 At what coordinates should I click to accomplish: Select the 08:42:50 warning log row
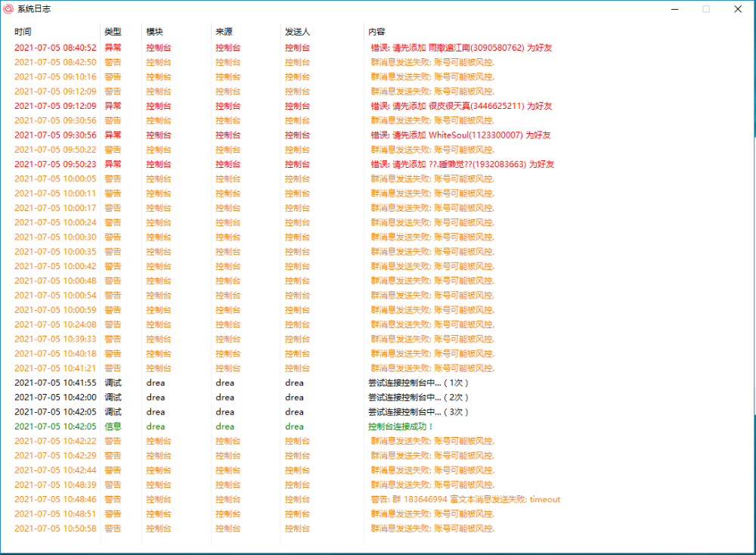55,62
